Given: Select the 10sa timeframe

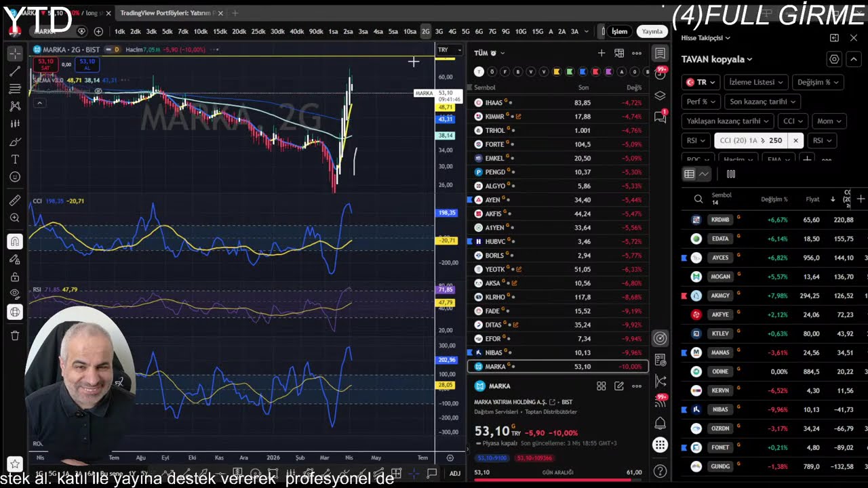Looking at the screenshot, I should click(410, 32).
